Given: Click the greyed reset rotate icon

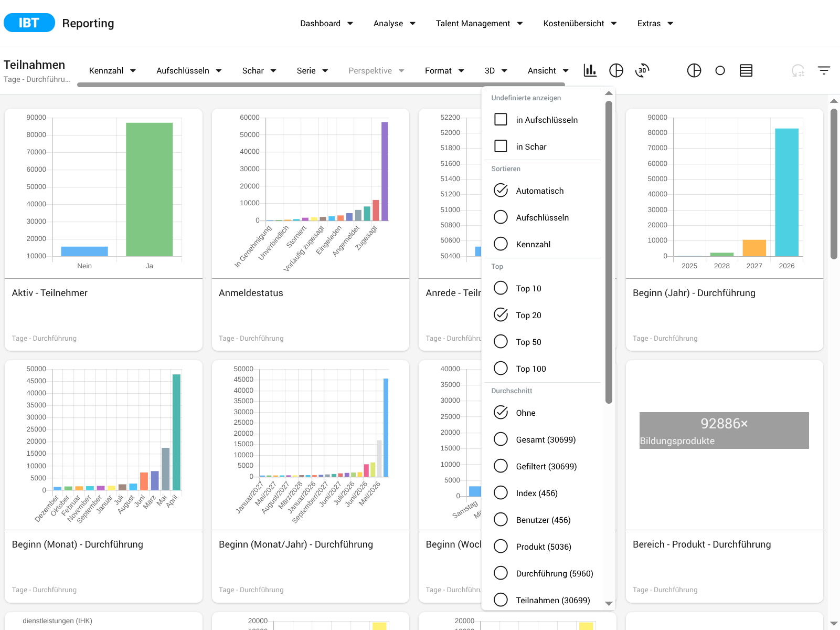Looking at the screenshot, I should pos(798,70).
